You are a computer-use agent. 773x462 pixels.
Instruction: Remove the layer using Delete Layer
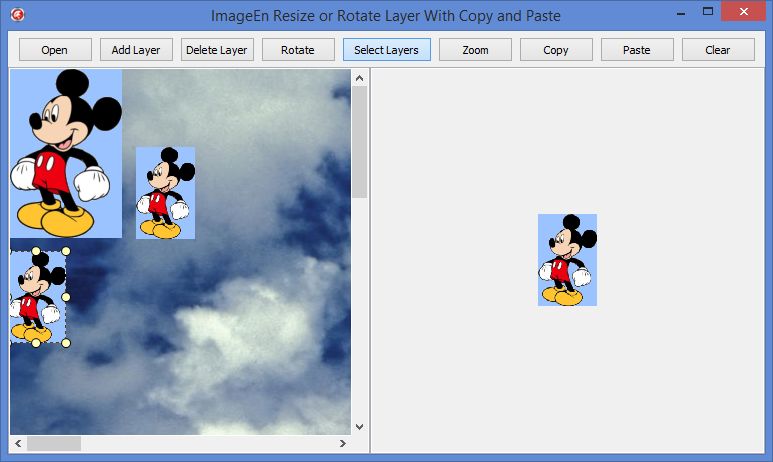pyautogui.click(x=217, y=50)
